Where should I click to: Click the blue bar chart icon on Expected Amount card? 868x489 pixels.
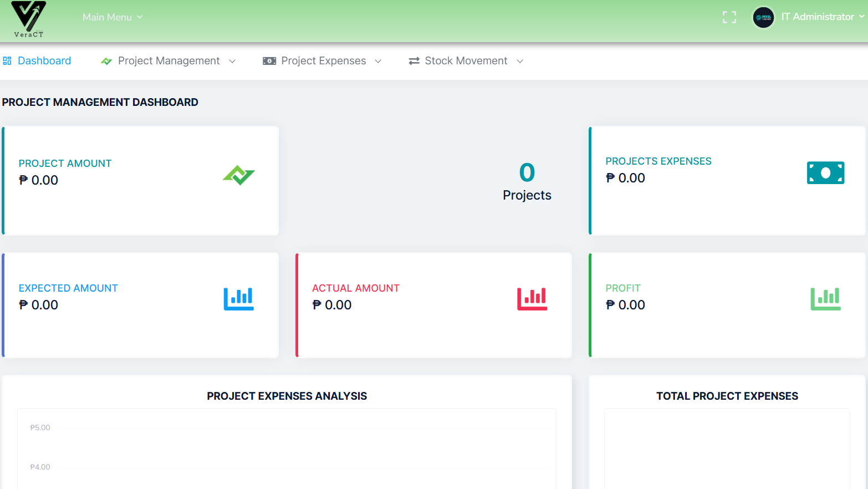(x=238, y=299)
